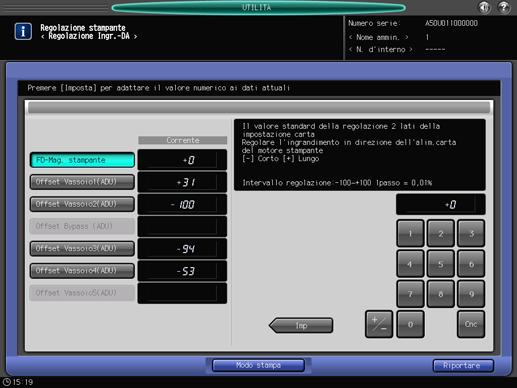Click the blue information icon
Image resolution: width=517 pixels, height=388 pixels.
click(x=23, y=31)
